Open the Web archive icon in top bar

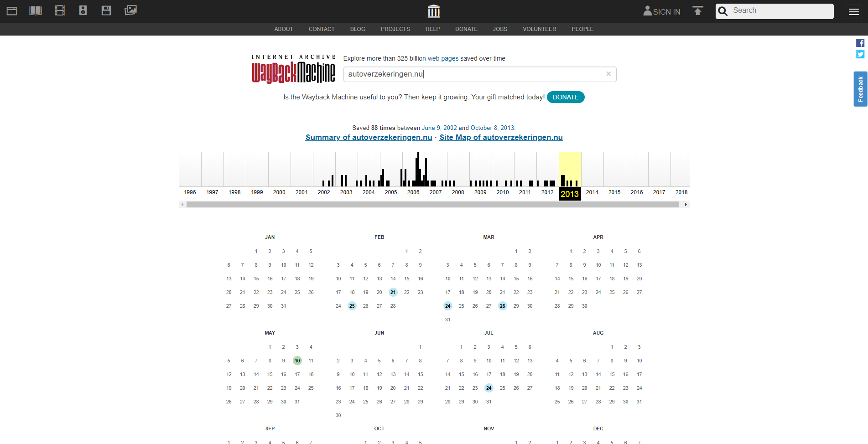pos(12,10)
